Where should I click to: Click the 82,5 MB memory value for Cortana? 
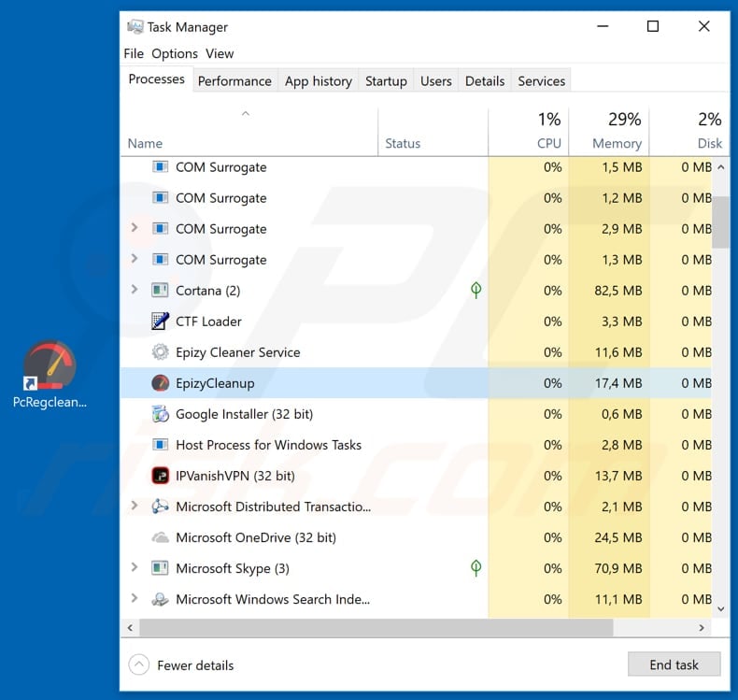coord(618,291)
